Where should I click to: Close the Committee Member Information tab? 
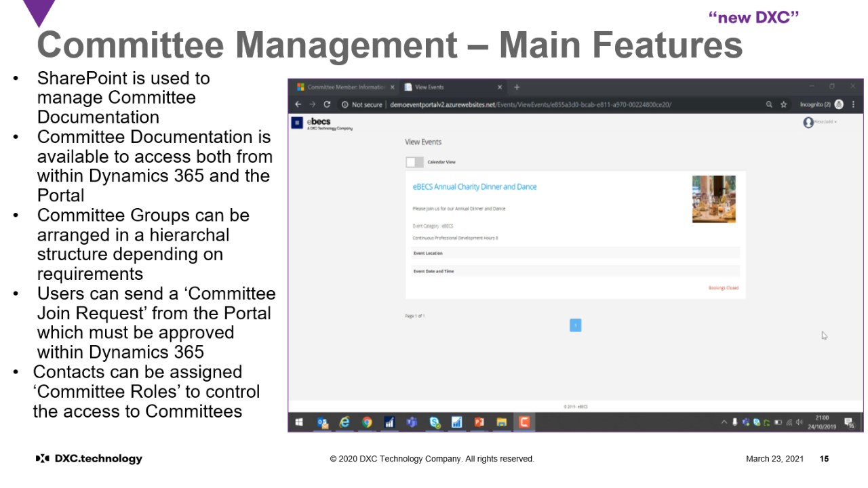[393, 87]
